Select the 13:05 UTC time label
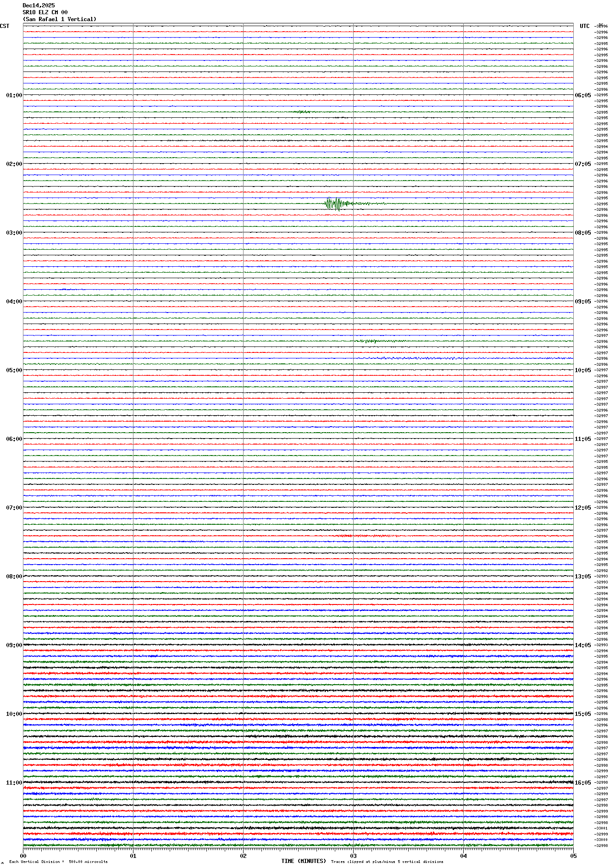Viewport: 610px width, 868px height. coord(583,577)
